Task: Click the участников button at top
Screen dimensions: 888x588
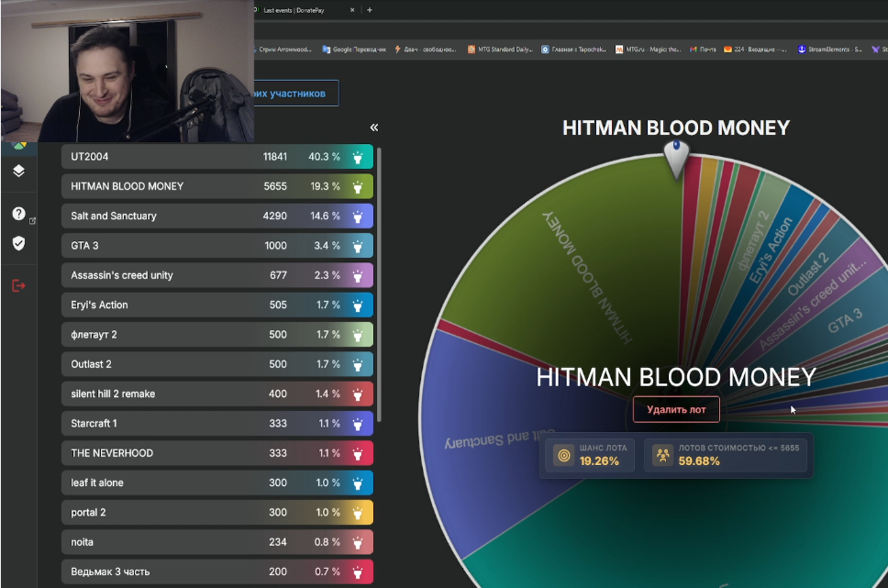Action: coord(296,94)
